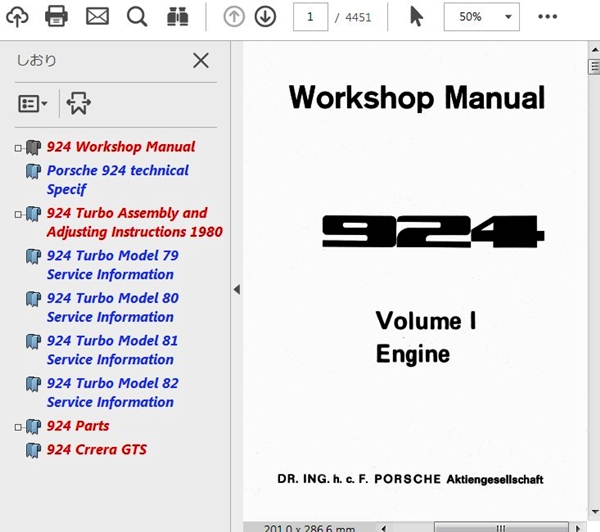Open 924 Workshop Manual bookmark
The height and width of the screenshot is (532, 600).
121,147
